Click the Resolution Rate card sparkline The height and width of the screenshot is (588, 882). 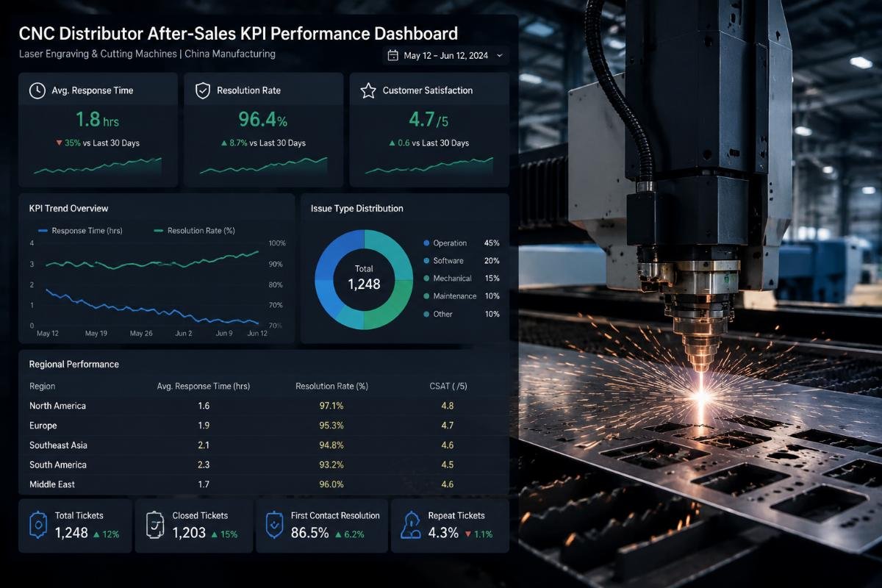(263, 167)
